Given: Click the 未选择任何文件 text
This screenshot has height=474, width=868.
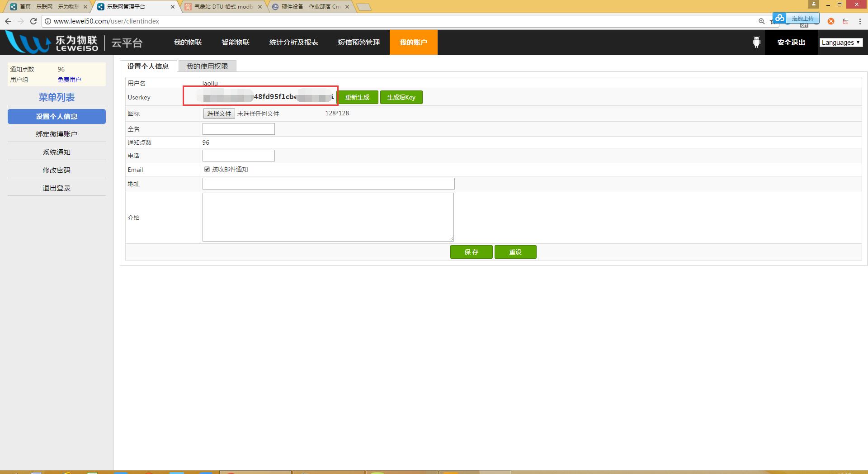Looking at the screenshot, I should [258, 114].
